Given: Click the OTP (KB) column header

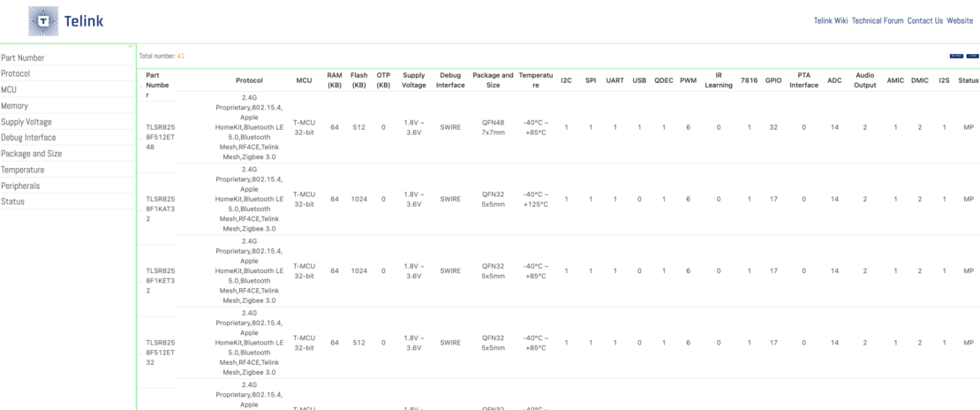Looking at the screenshot, I should click(383, 80).
